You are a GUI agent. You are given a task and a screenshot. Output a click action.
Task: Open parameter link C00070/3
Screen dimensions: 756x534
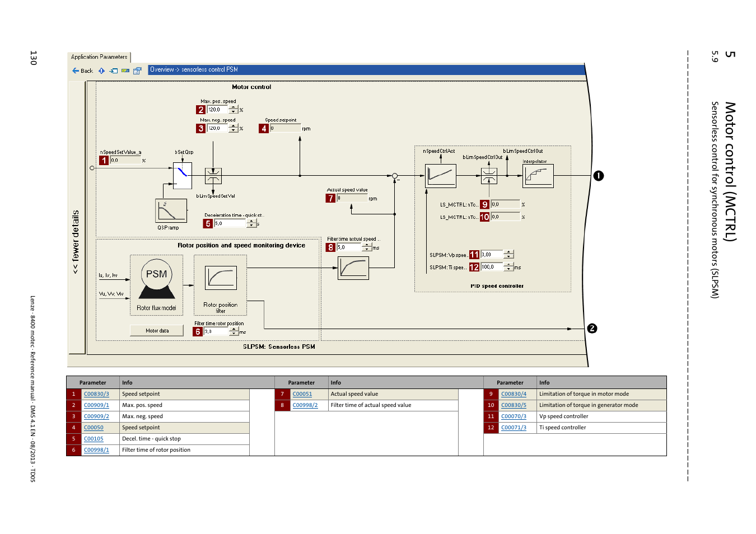[x=514, y=416]
